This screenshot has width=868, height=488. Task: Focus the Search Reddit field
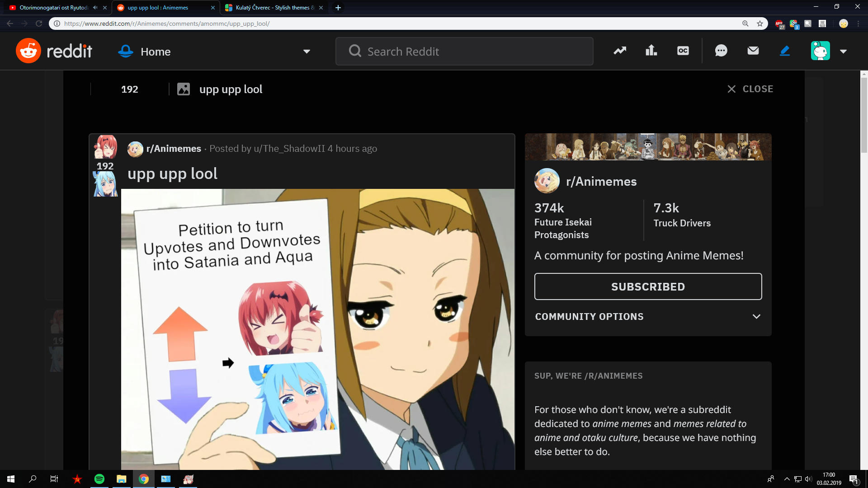[464, 52]
